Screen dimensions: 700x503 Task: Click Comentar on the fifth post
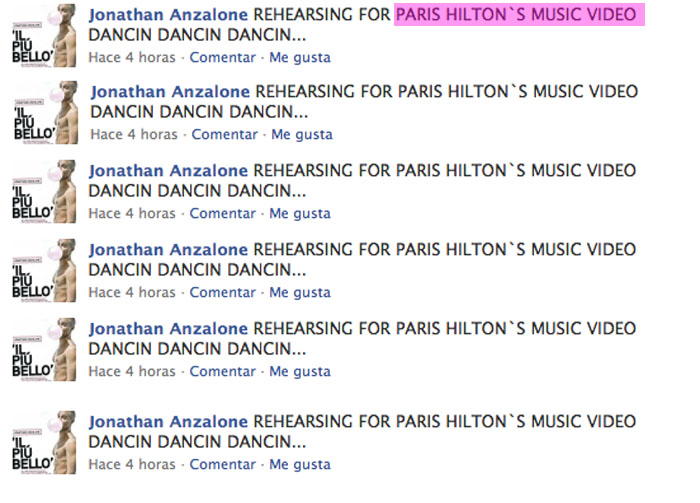click(x=223, y=371)
